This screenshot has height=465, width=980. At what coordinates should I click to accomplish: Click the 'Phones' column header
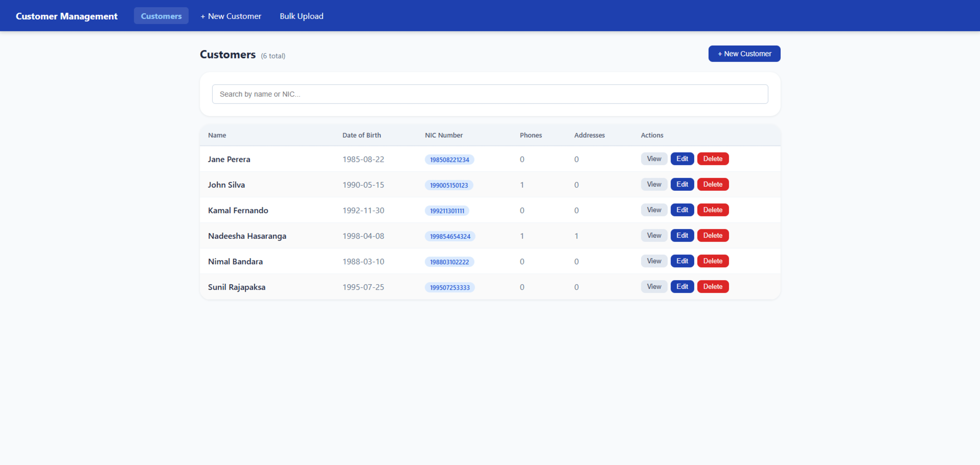click(531, 135)
